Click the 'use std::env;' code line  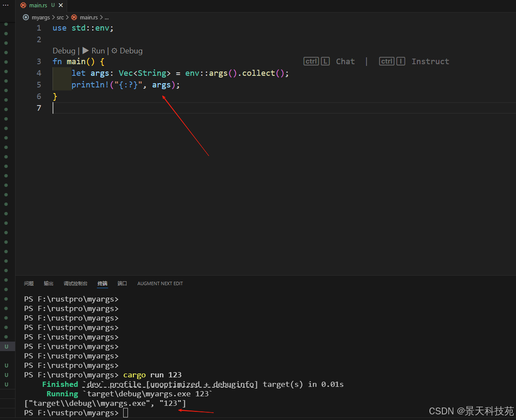click(83, 28)
